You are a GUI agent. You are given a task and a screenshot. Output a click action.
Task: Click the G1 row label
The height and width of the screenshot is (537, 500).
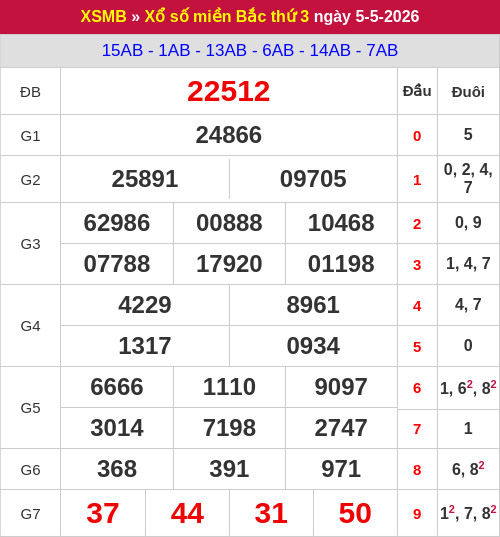coord(30,136)
